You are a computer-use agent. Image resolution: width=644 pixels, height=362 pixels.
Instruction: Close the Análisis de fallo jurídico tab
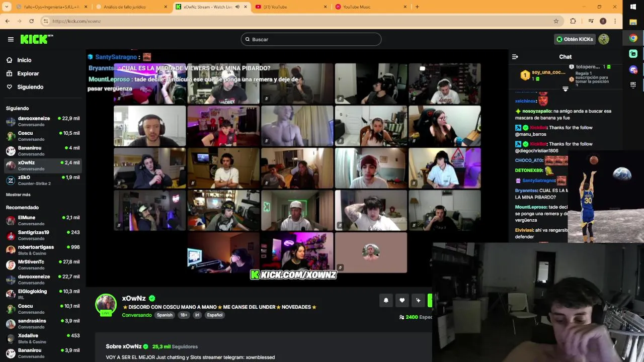point(166,7)
